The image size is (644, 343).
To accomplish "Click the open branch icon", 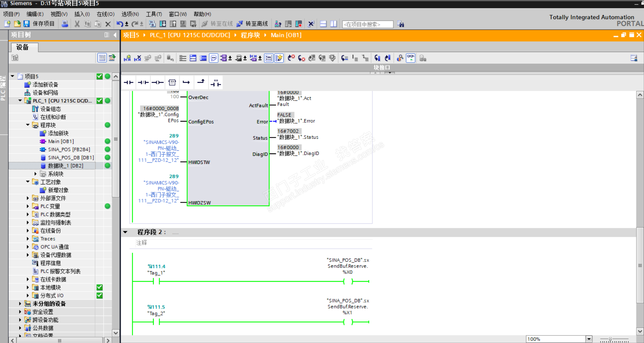I will pyautogui.click(x=186, y=82).
